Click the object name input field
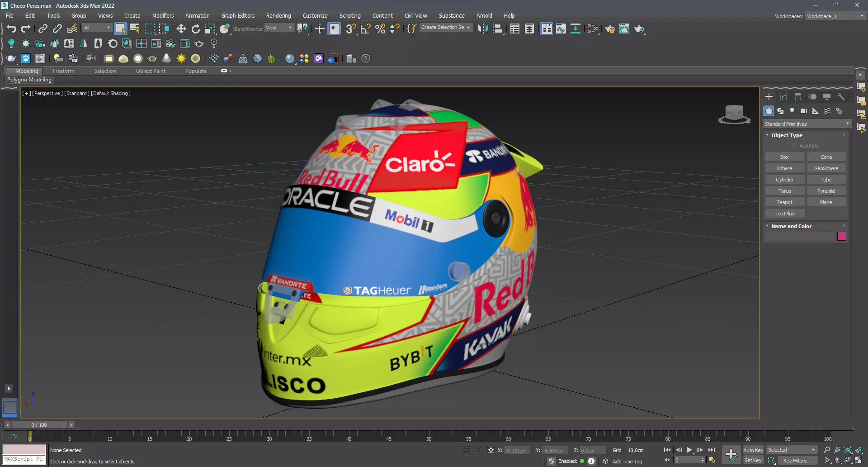 (x=799, y=236)
